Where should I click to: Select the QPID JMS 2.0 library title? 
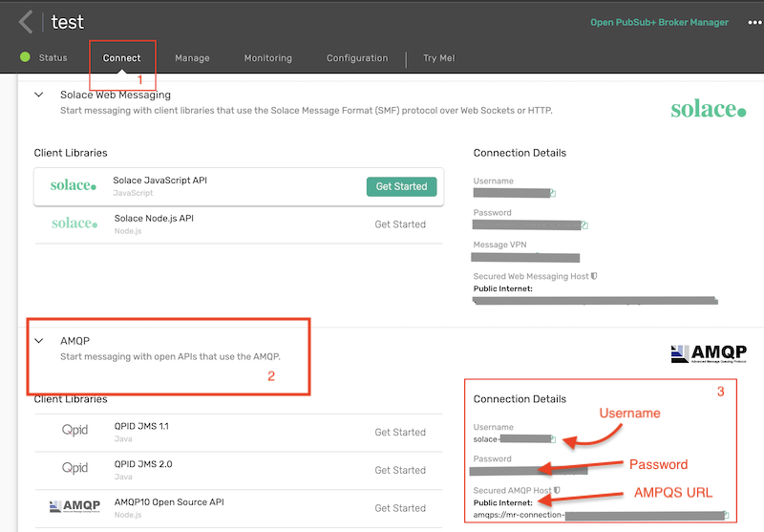[x=143, y=464]
